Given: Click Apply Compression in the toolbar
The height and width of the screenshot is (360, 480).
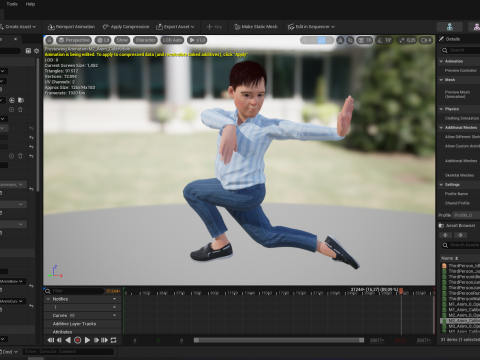Looking at the screenshot, I should point(126,27).
